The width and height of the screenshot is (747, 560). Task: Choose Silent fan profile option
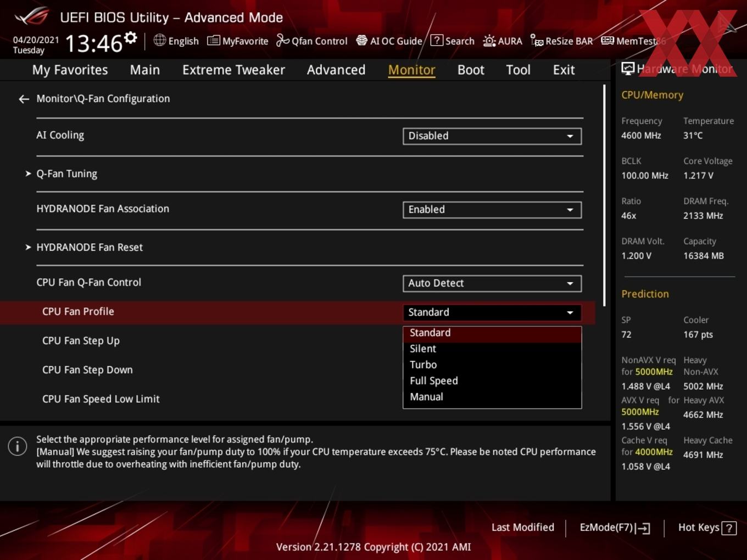pyautogui.click(x=492, y=349)
